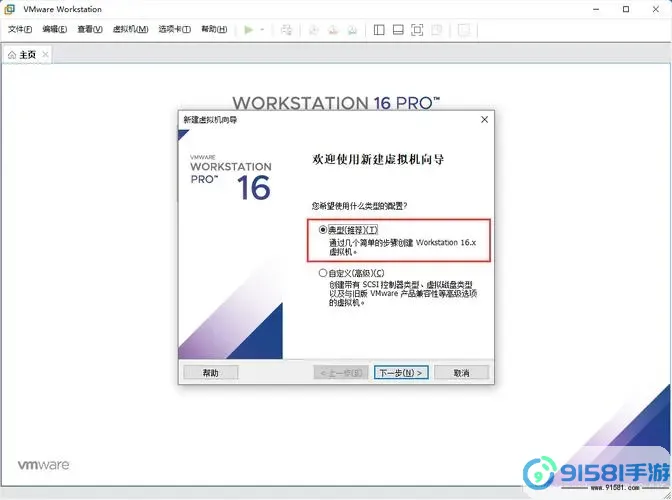Viewport: 672px width, 500px height.
Task: Open the 帮助(H) menu
Action: [x=214, y=29]
